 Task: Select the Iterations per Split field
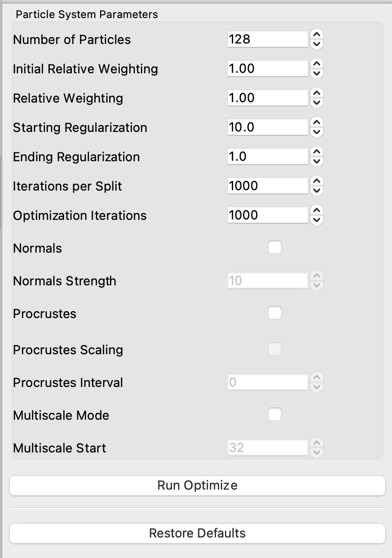pyautogui.click(x=267, y=186)
